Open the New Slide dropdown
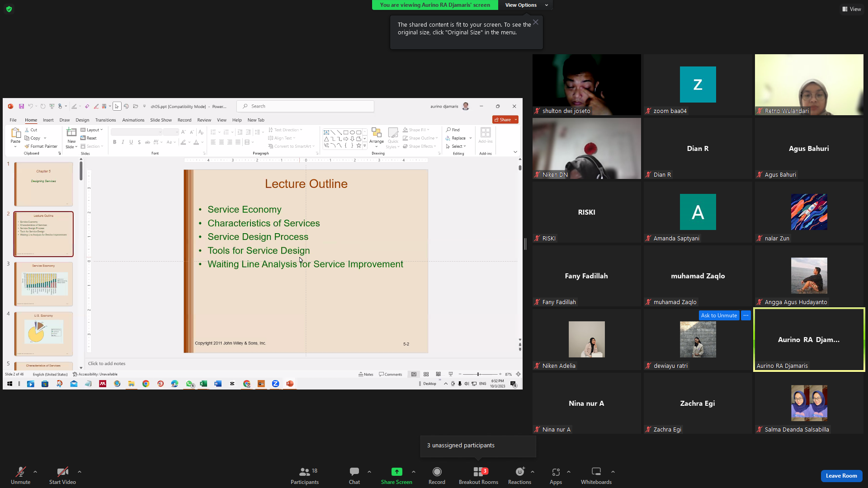Image resolution: width=868 pixels, height=488 pixels. pyautogui.click(x=71, y=145)
